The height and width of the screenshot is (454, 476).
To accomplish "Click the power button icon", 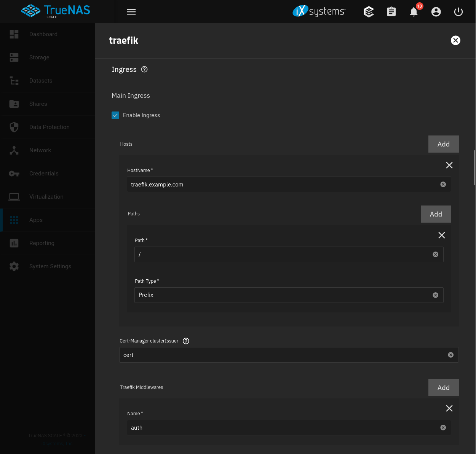I will tap(458, 12).
